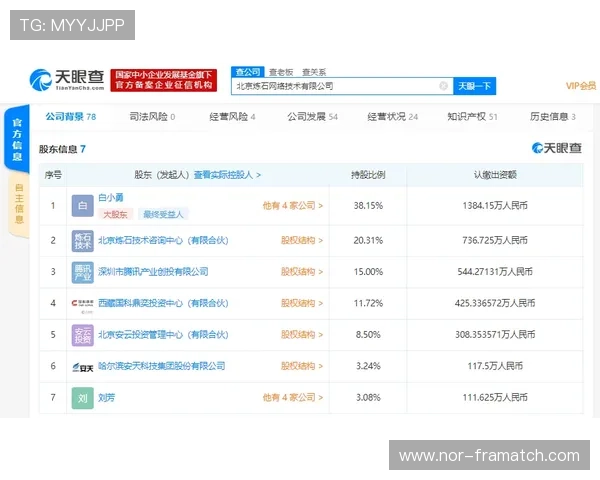Click the 20.31% shareholding cell

point(368,240)
